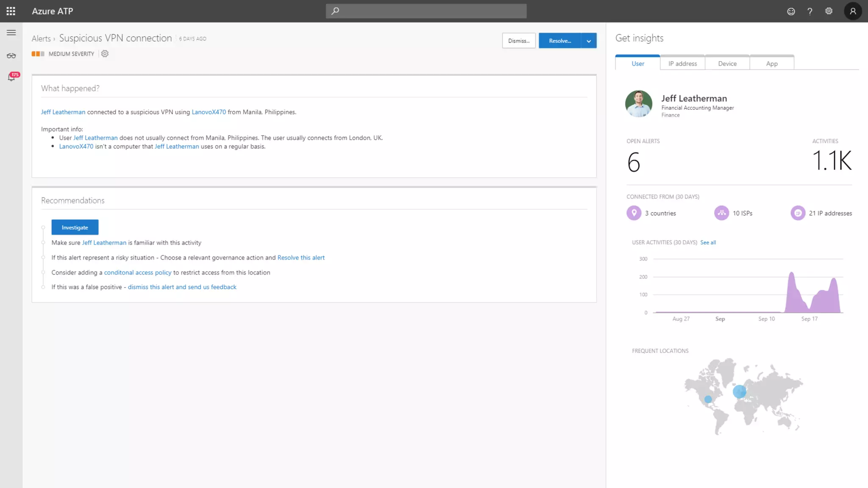Open the alerts bell with 175 badge
Viewport: 868px width, 488px height.
click(x=12, y=77)
